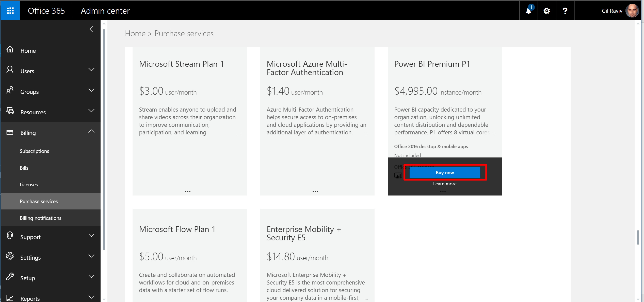The image size is (644, 302).
Task: Select Billing notifications menu item
Action: pyautogui.click(x=40, y=218)
